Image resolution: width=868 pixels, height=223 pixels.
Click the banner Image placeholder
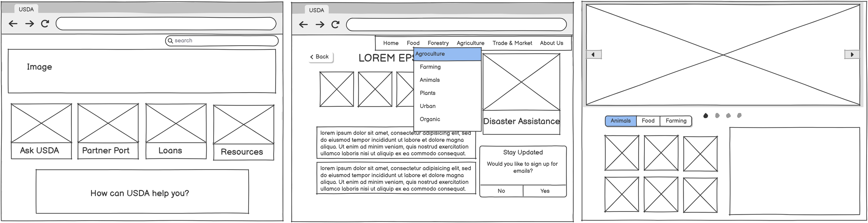pos(142,71)
